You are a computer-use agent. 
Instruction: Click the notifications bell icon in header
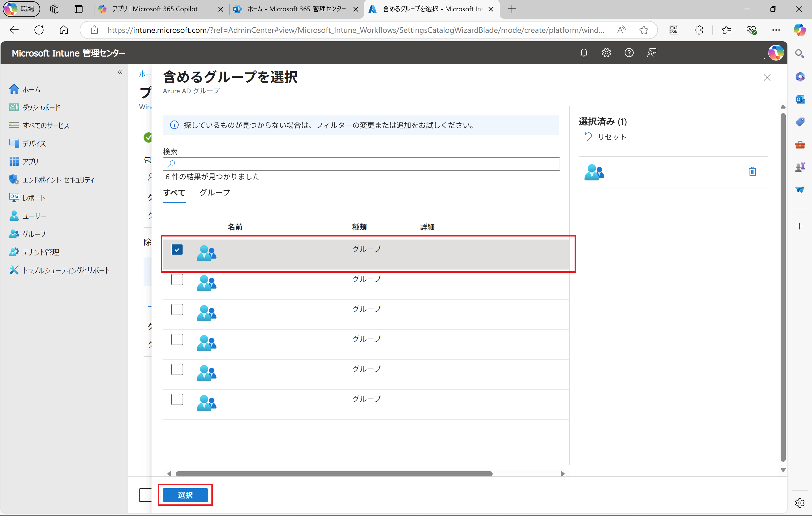[x=584, y=53]
